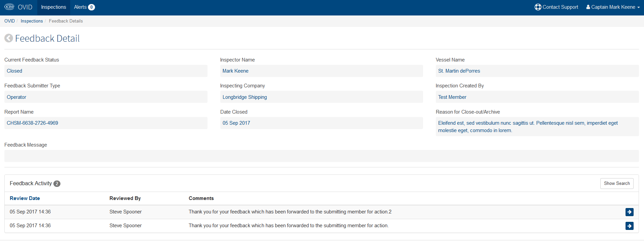Open Contact Support link
This screenshot has height=241, width=644.
[x=556, y=7]
